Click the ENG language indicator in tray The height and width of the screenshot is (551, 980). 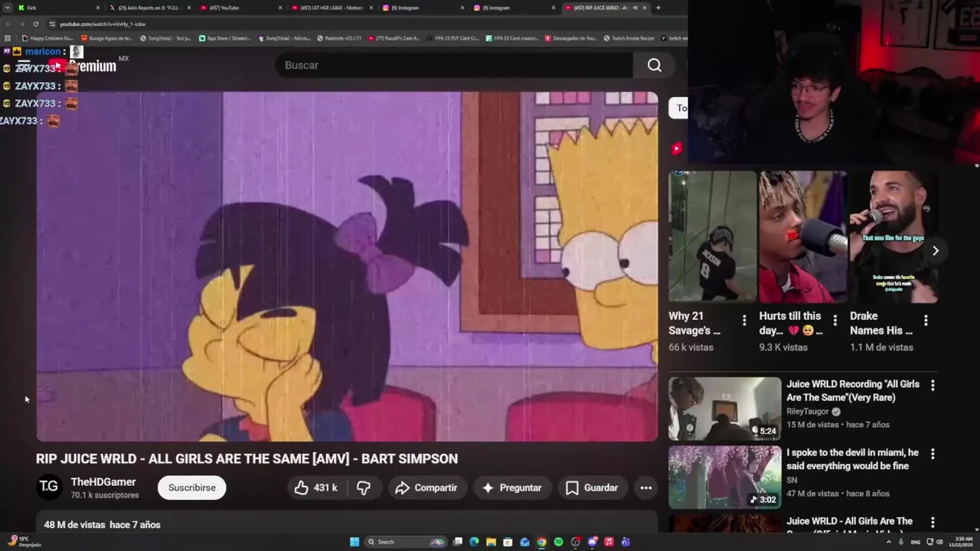click(916, 542)
